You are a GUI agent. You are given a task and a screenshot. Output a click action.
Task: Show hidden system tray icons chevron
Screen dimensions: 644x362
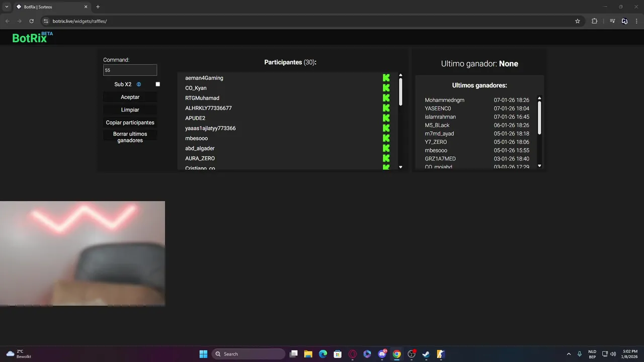[x=569, y=354]
